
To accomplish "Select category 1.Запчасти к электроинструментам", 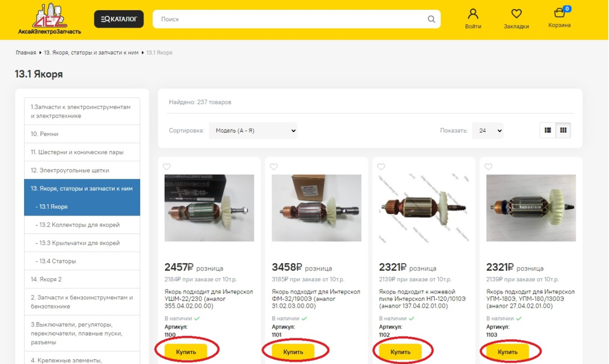I will (82, 111).
